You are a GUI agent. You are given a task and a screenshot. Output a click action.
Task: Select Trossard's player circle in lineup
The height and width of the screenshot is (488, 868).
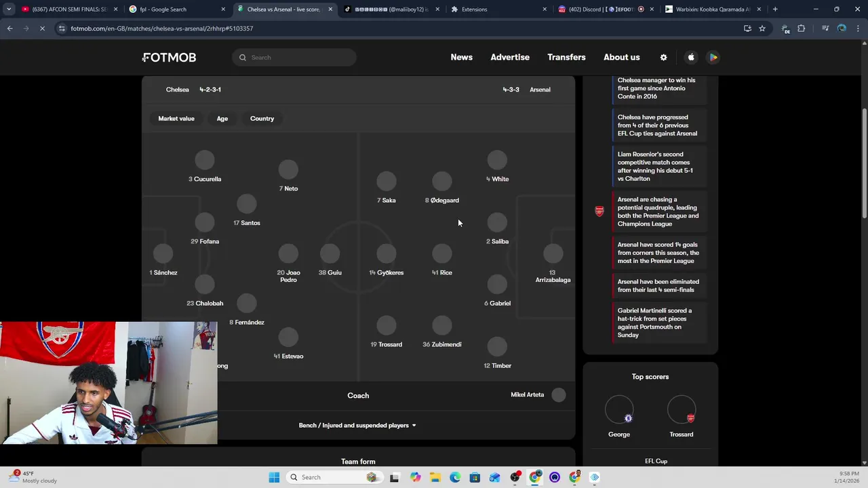pyautogui.click(x=387, y=326)
